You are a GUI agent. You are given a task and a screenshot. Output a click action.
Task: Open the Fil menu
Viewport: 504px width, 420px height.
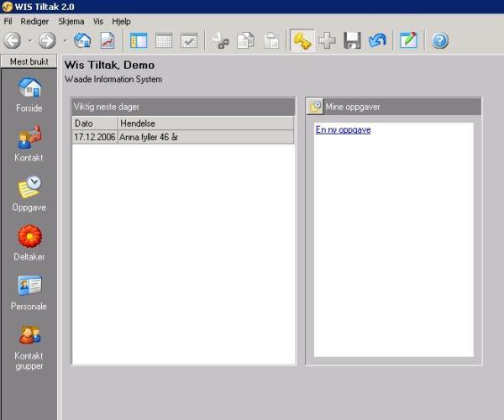click(8, 22)
